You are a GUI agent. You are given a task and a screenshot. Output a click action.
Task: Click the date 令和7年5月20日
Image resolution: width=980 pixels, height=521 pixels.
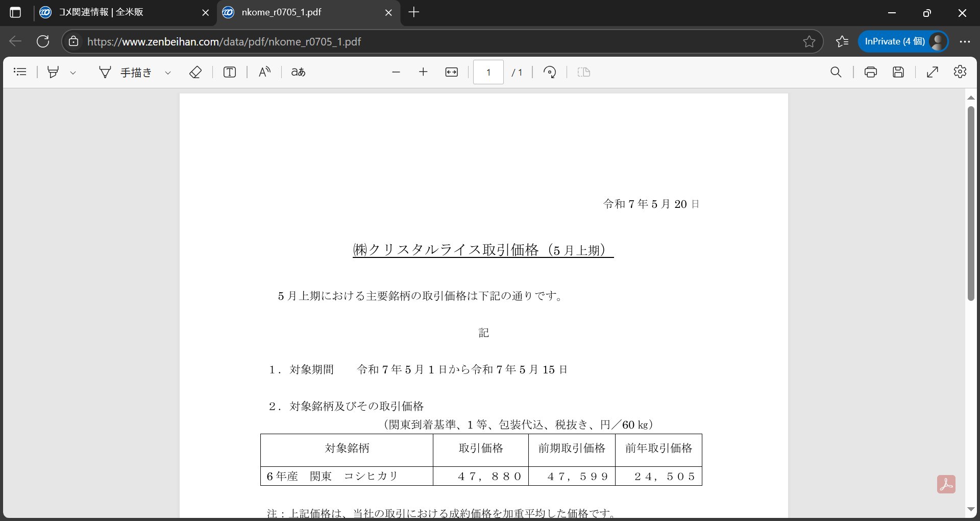(651, 204)
